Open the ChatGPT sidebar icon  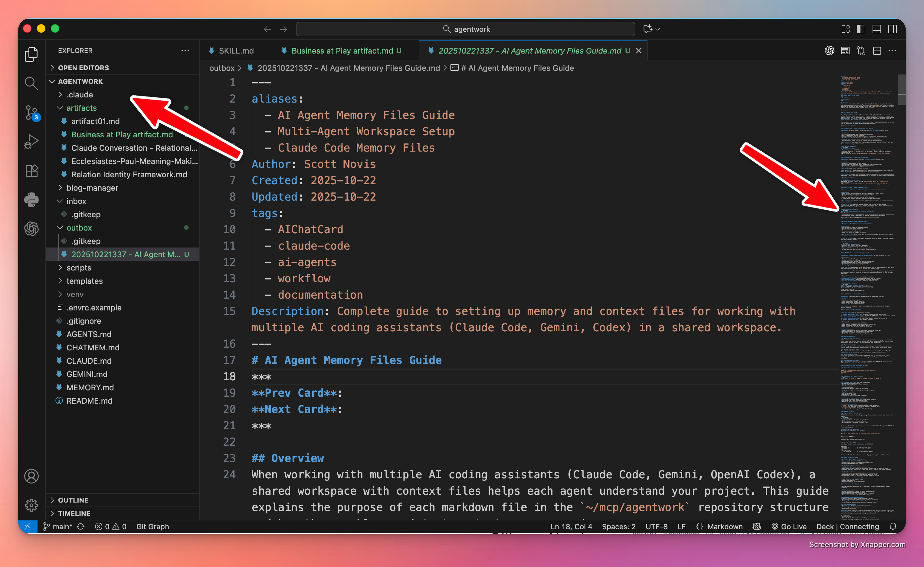[31, 229]
